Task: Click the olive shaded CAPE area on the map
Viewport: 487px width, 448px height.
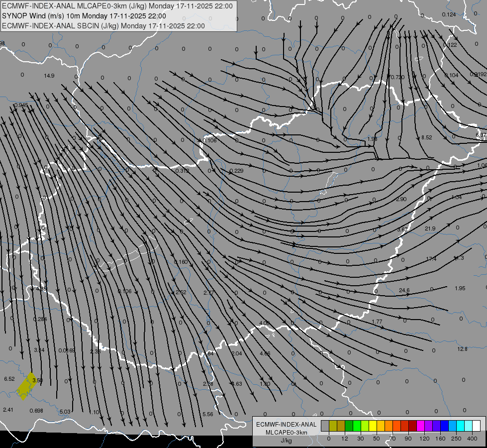Action: 26,386
